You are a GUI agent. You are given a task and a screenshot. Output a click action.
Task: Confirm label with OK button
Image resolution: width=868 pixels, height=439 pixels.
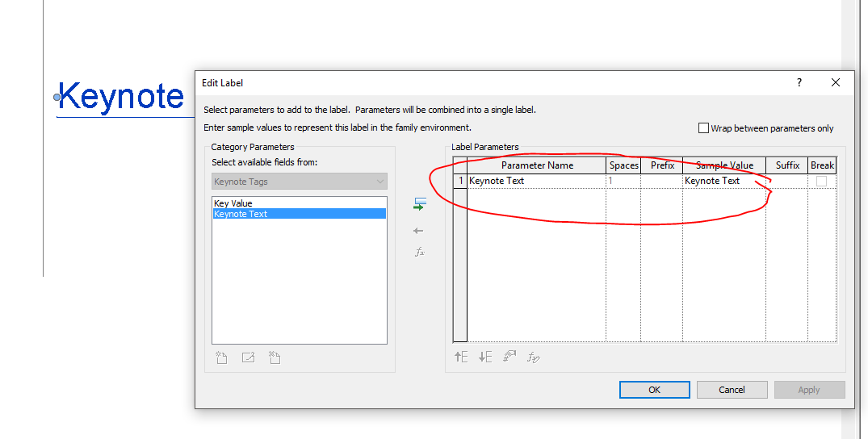[x=654, y=390]
